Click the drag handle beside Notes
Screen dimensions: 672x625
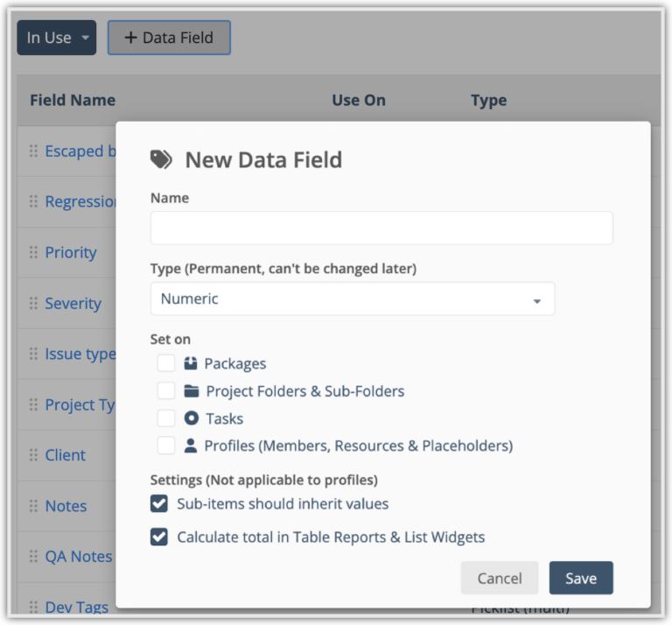coord(34,506)
